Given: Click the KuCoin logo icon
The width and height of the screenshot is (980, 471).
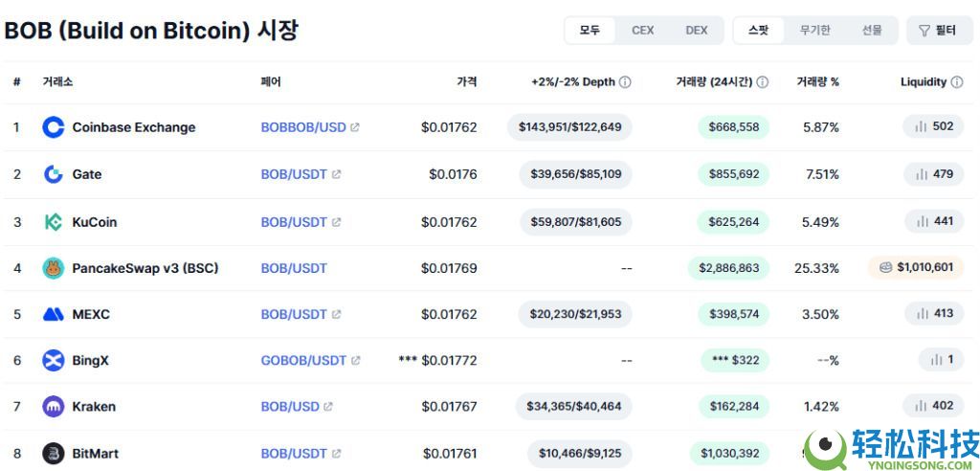Looking at the screenshot, I should tap(54, 222).
